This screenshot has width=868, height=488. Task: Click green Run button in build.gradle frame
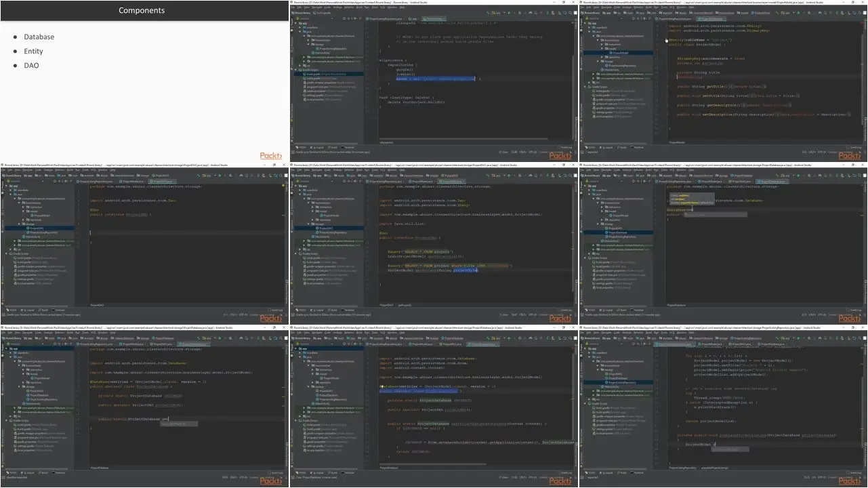509,13
